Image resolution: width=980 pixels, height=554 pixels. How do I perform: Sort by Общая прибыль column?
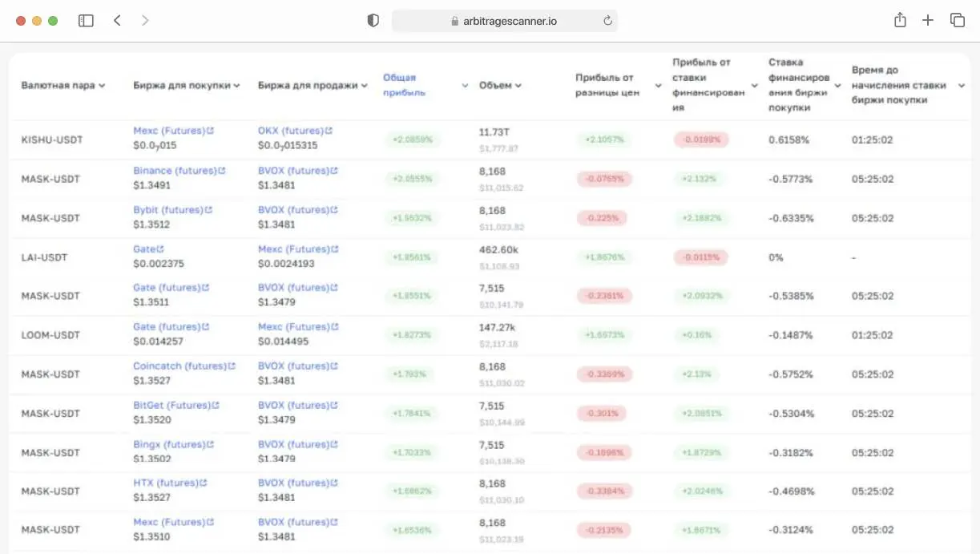tap(404, 85)
